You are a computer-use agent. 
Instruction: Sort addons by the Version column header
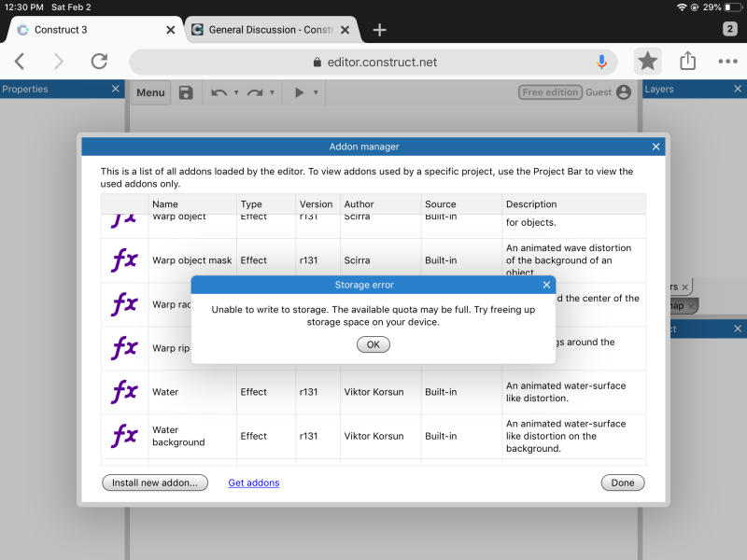click(x=316, y=204)
